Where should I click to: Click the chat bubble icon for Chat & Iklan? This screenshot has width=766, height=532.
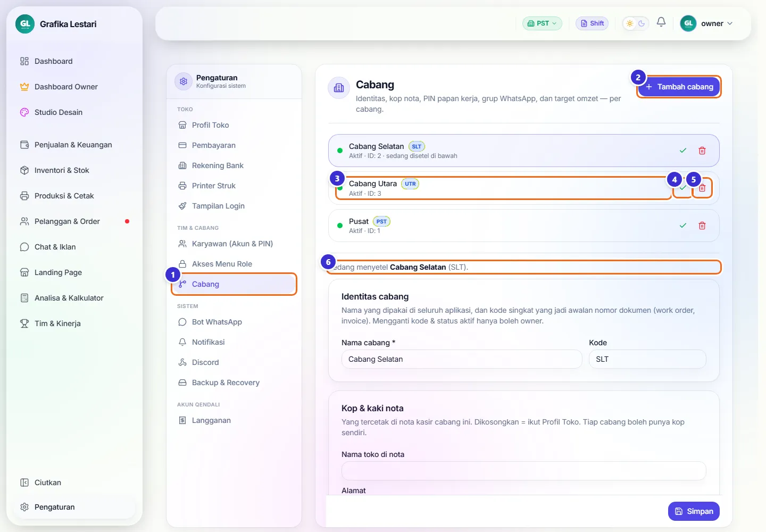tap(24, 247)
